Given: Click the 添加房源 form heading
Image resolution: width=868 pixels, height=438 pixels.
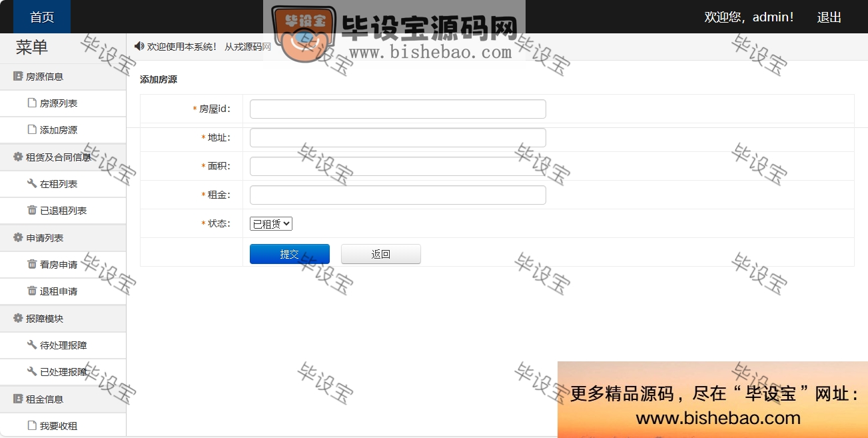Looking at the screenshot, I should (x=159, y=79).
